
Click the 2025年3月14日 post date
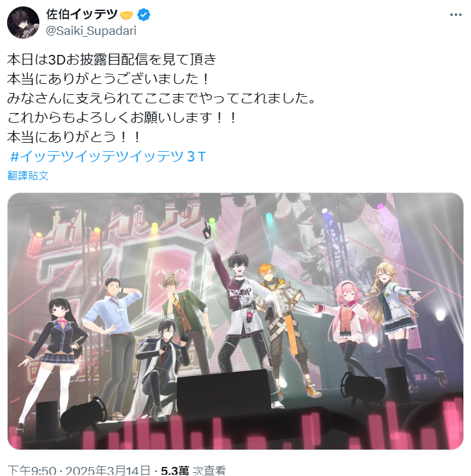tap(108, 471)
